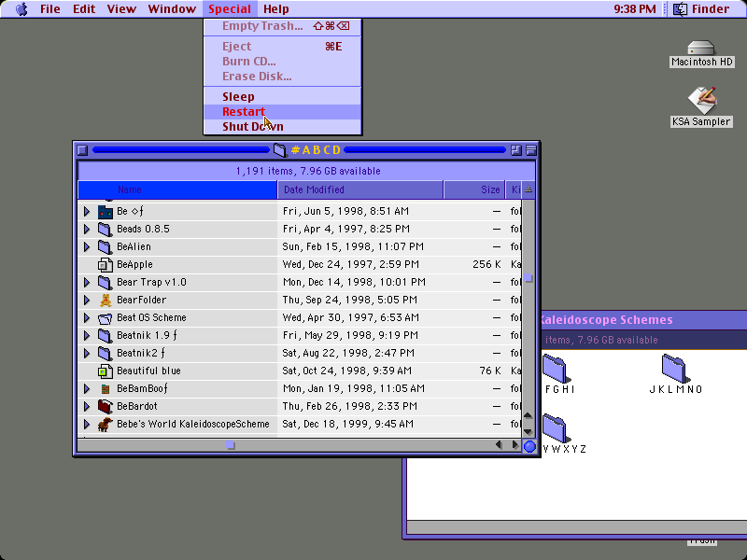Click the folder proxy icon in # A B C D title bar
Image resolution: width=747 pixels, height=560 pixels.
click(280, 150)
